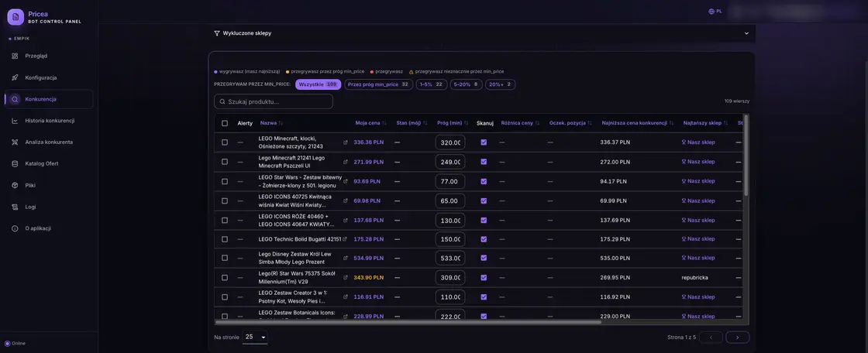Click the Konfiguracja rocket icon
The height and width of the screenshot is (353, 868).
coord(15,77)
